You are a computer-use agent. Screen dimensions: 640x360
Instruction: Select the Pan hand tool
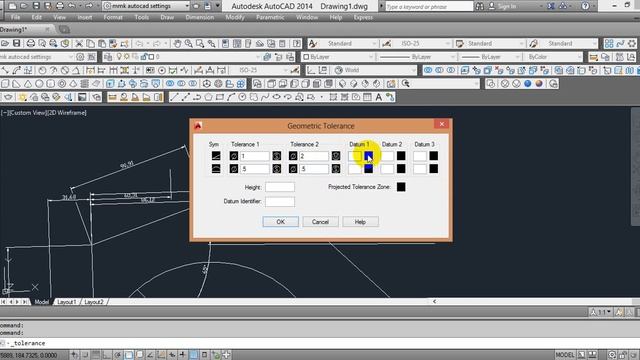177,43
